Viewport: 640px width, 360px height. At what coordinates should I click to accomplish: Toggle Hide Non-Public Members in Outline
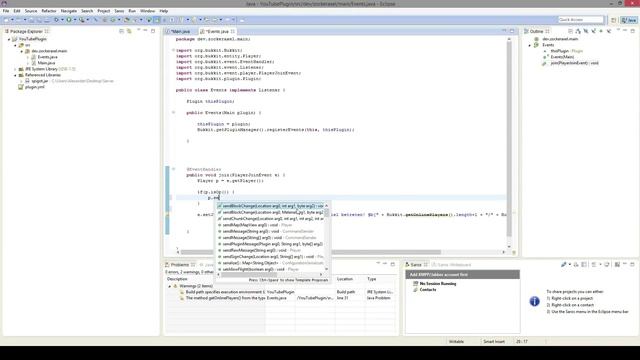601,31
